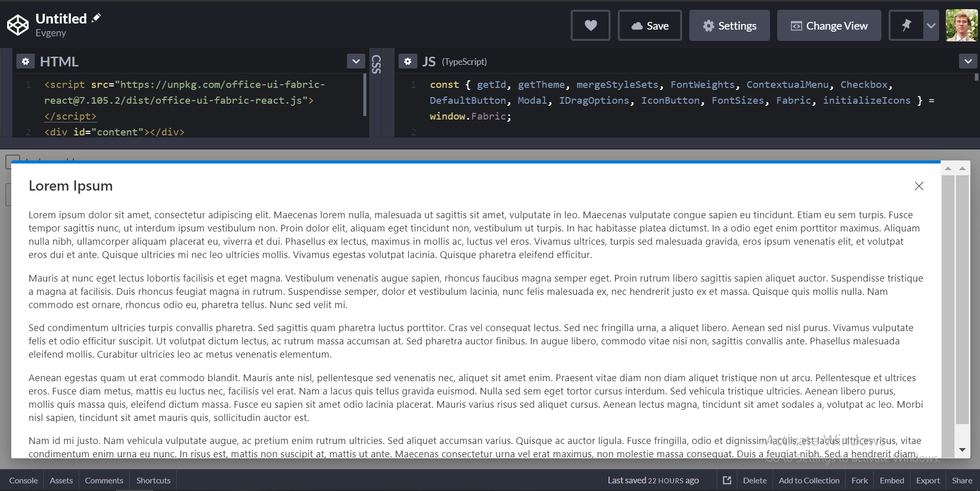This screenshot has width=980, height=491.
Task: Close the Lorem Ipsum modal
Action: coord(919,186)
